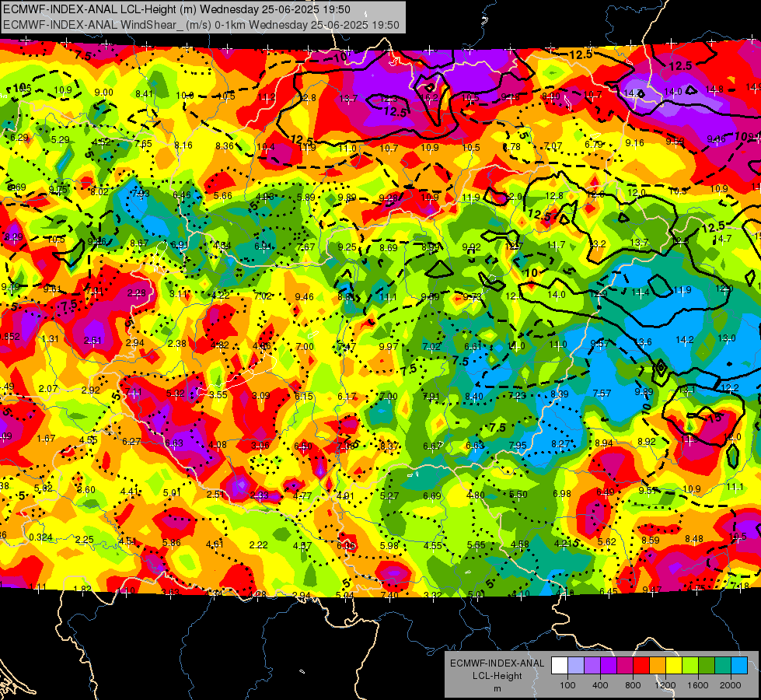This screenshot has width=761, height=700.
Task: Click the wind shear value 14.7
Action: pyautogui.click(x=723, y=239)
